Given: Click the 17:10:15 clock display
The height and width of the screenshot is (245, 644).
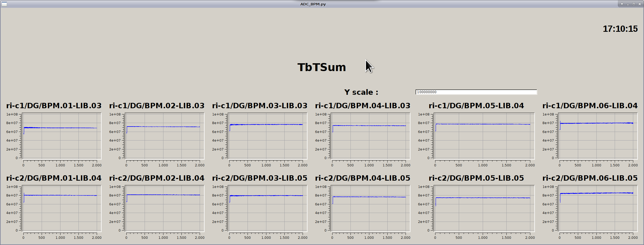Looking at the screenshot, I should 620,29.
